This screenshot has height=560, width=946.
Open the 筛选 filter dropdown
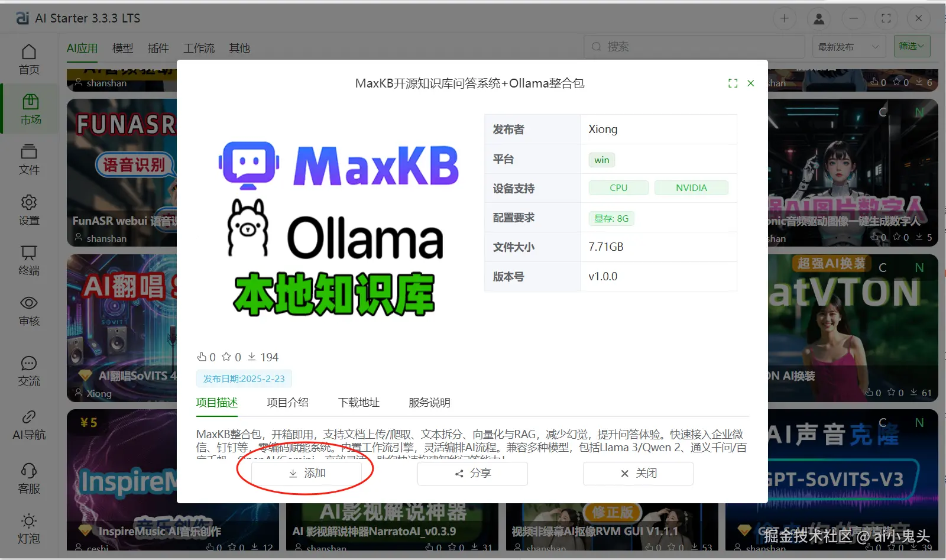911,46
